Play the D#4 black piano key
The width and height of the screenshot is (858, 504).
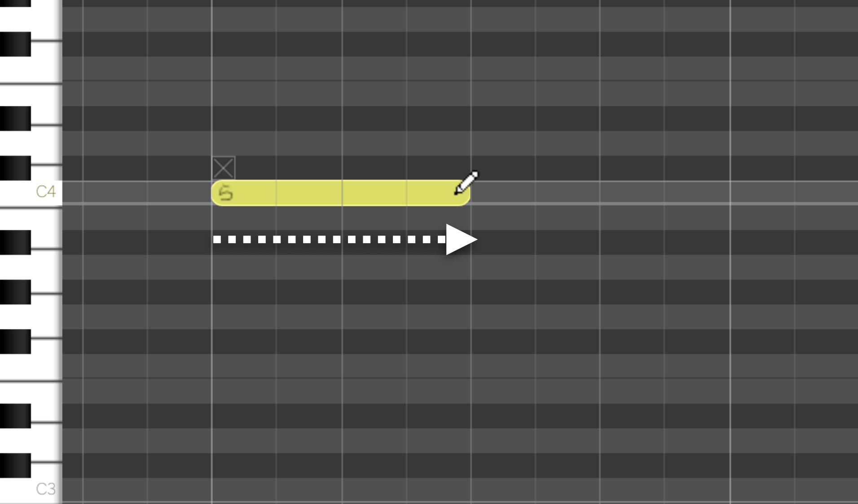click(x=15, y=118)
